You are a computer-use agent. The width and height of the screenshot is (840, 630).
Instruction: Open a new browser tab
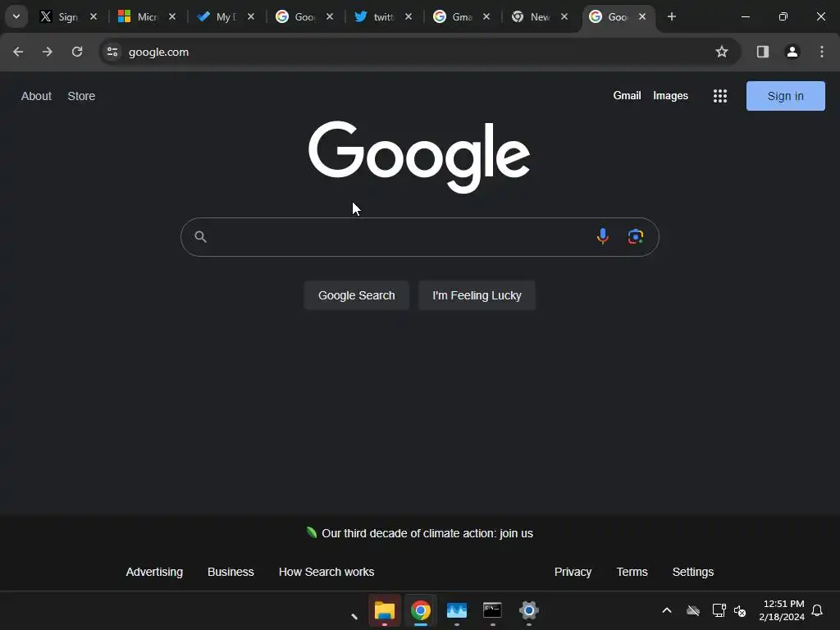[x=672, y=16]
